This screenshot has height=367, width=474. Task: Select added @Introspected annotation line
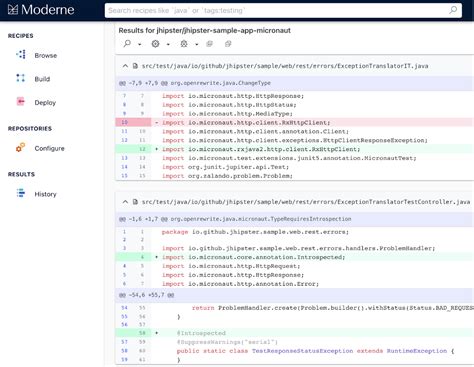295,333
